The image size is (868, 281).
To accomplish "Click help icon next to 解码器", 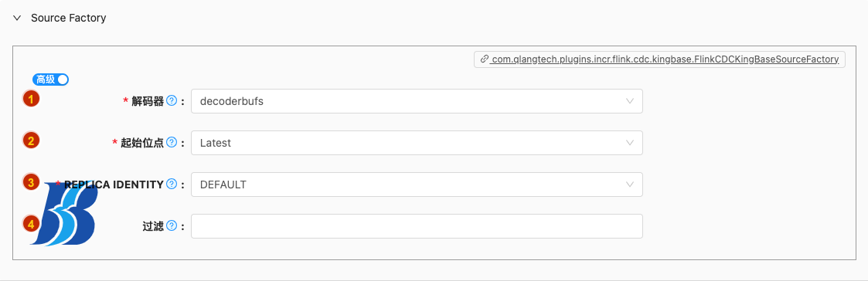I will click(172, 101).
